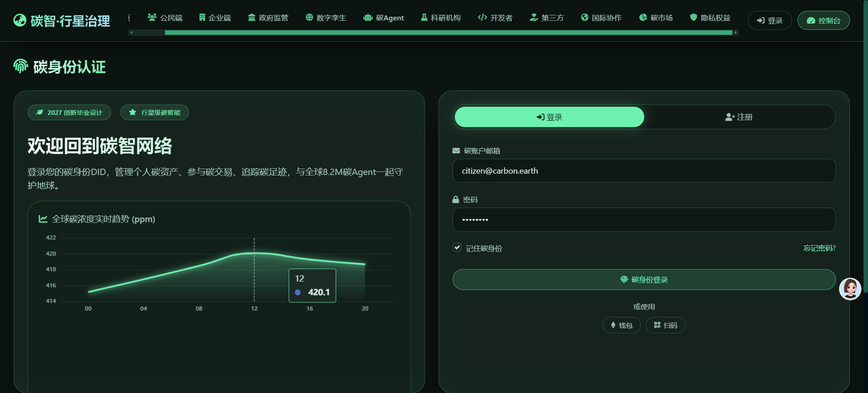Click the 公民端 people icon
Viewport: 868px width, 393px height.
(152, 17)
